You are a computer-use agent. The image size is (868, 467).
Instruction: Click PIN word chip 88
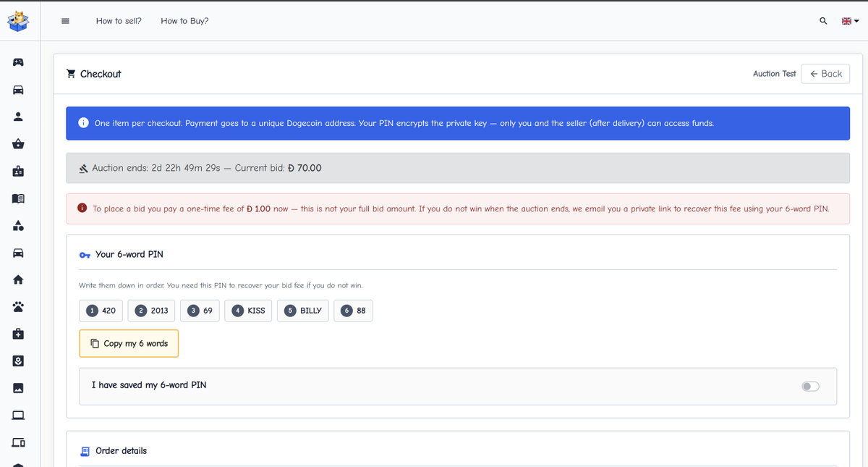(353, 311)
